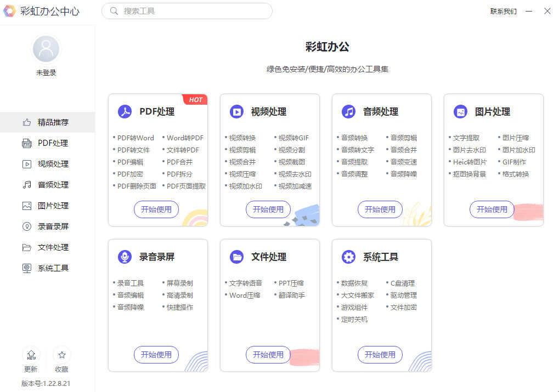559x392 pixels.
Task: Choose PDF页面提取 tool
Action: click(186, 186)
